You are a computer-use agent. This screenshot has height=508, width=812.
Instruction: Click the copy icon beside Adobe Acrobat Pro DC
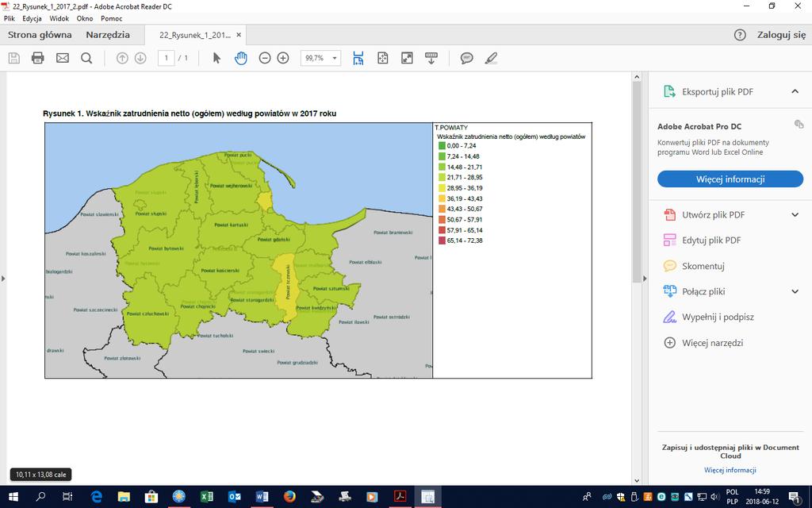[x=799, y=124]
